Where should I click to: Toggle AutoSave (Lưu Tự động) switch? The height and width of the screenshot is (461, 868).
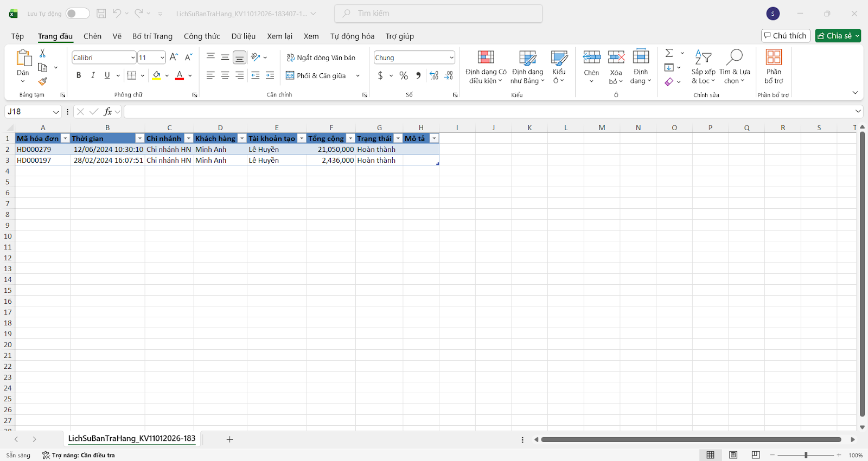[78, 14]
